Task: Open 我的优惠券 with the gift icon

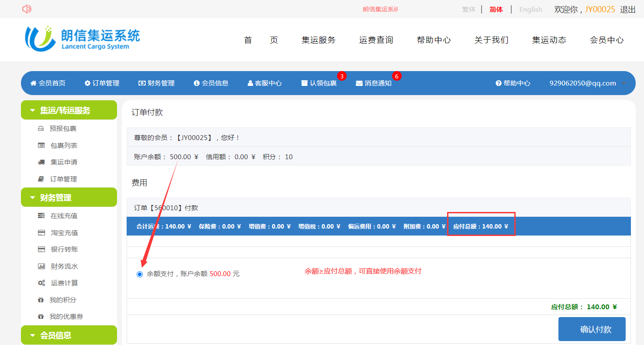Action: tap(66, 317)
